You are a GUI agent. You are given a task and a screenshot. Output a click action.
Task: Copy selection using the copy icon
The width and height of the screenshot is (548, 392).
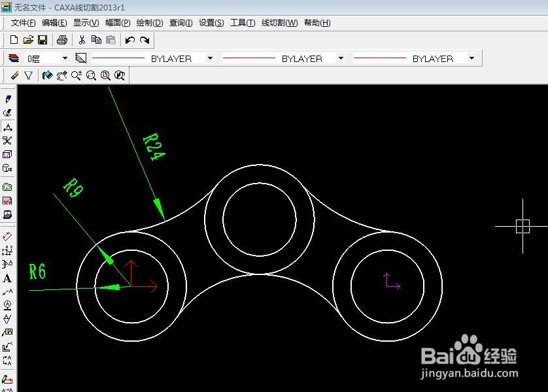(96, 40)
